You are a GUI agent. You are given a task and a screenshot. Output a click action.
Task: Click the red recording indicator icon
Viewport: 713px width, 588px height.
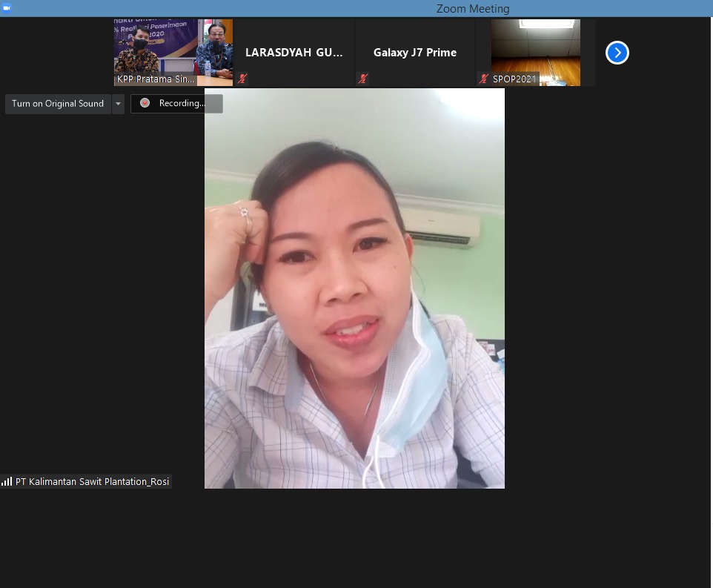point(145,103)
